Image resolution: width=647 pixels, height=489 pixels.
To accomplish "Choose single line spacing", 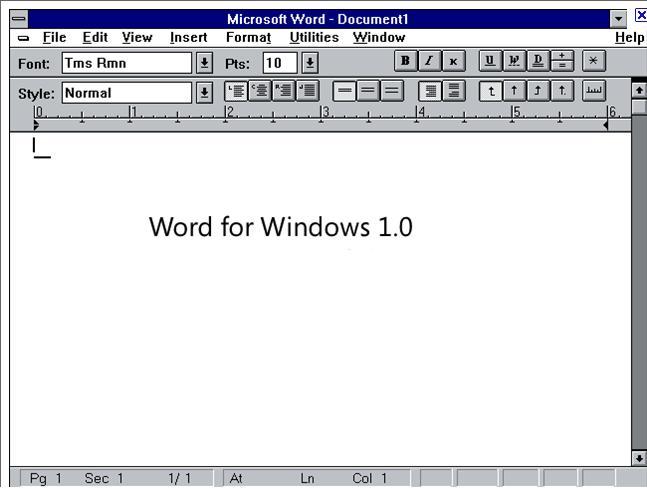I will coord(344,91).
